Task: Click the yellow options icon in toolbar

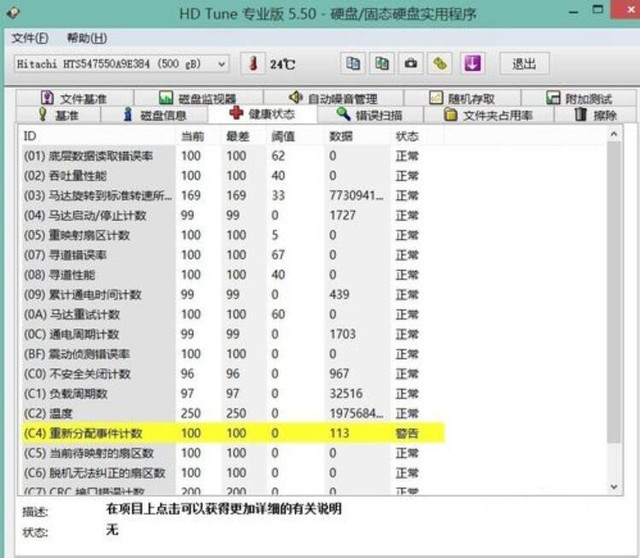Action: point(440,64)
